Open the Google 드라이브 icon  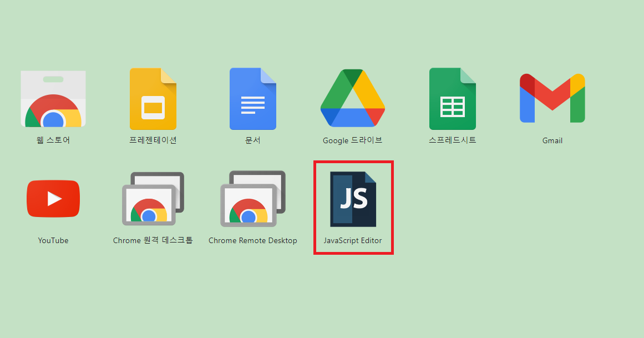click(352, 98)
